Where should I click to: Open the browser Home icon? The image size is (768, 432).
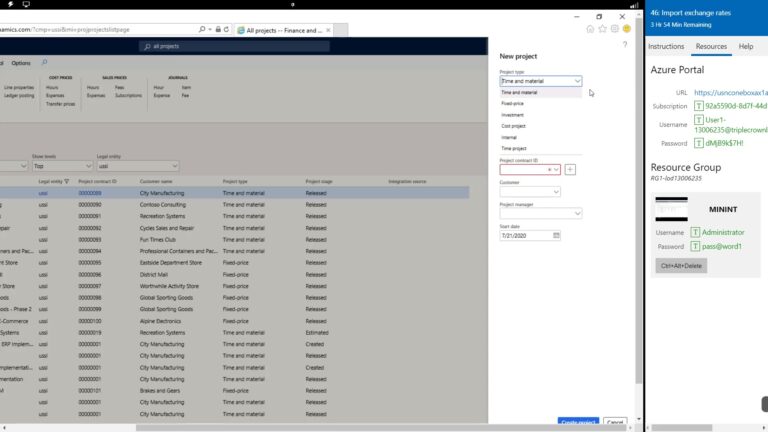tap(590, 29)
